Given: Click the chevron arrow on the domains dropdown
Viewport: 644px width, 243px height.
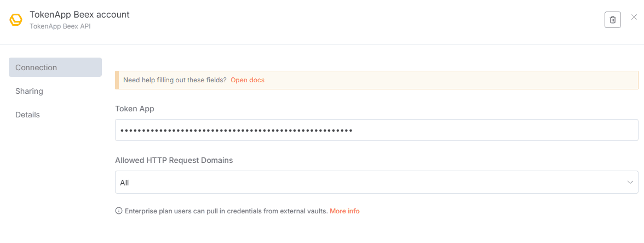Looking at the screenshot, I should coord(630,182).
